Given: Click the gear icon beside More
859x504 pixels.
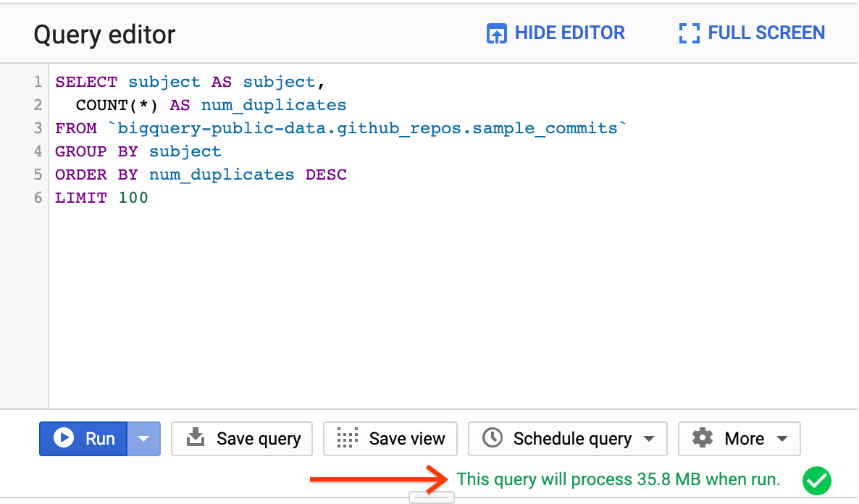Looking at the screenshot, I should 703,438.
